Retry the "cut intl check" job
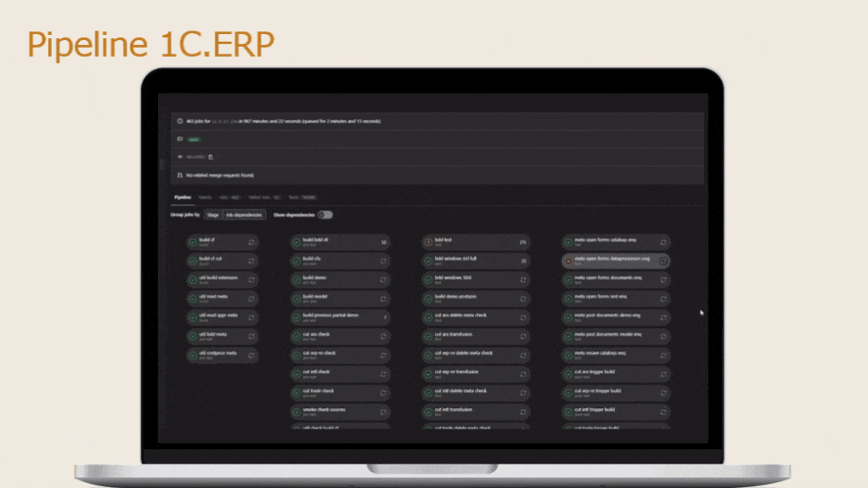This screenshot has width=868, height=488. [x=383, y=374]
